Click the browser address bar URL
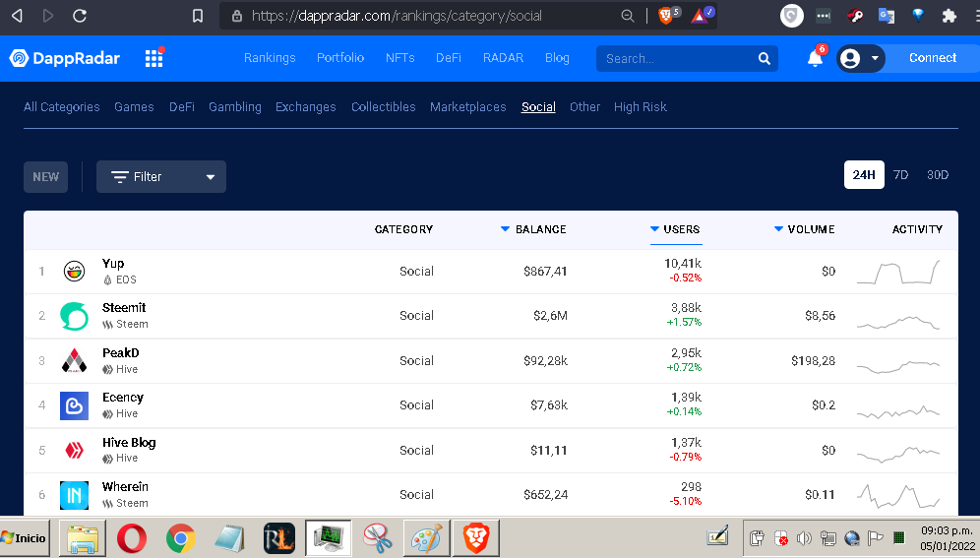Image resolution: width=980 pixels, height=558 pixels. tap(397, 16)
